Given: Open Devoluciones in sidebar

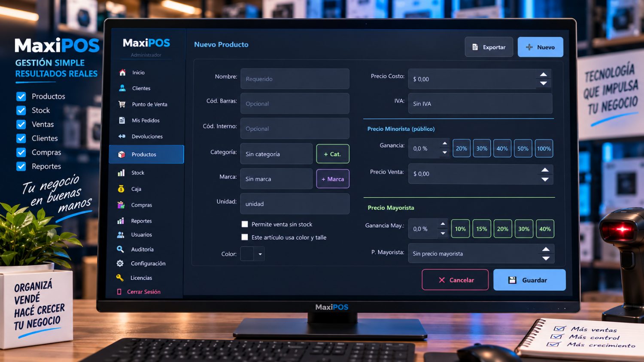Looking at the screenshot, I should (146, 136).
